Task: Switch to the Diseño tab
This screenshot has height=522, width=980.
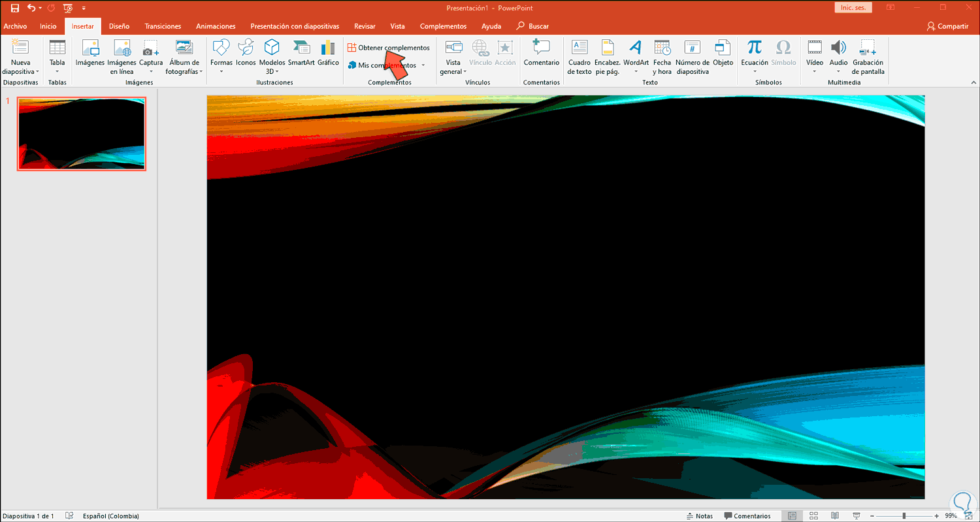Action: click(x=119, y=26)
